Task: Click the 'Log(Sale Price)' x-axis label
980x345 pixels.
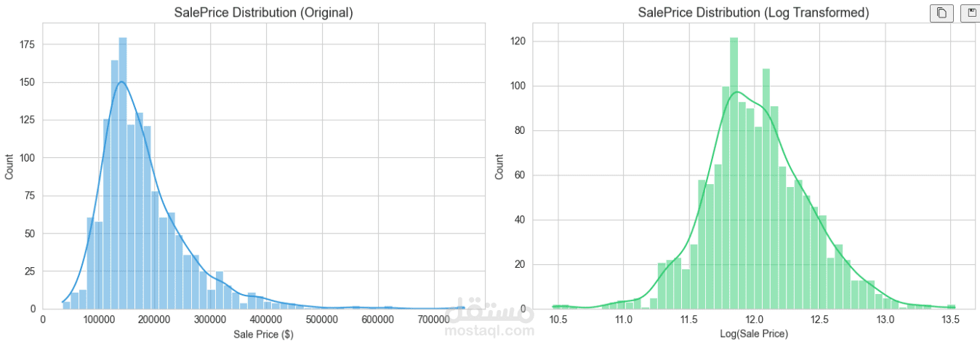Action: [753, 334]
